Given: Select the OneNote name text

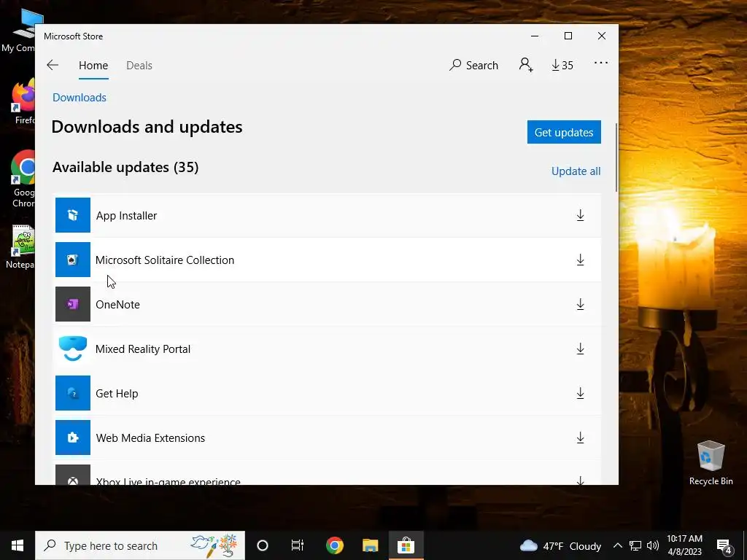Looking at the screenshot, I should (117, 305).
